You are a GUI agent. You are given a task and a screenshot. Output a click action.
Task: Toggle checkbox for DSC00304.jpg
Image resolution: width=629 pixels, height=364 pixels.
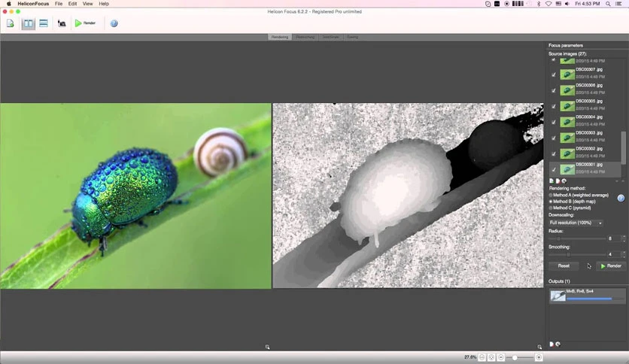pyautogui.click(x=554, y=122)
